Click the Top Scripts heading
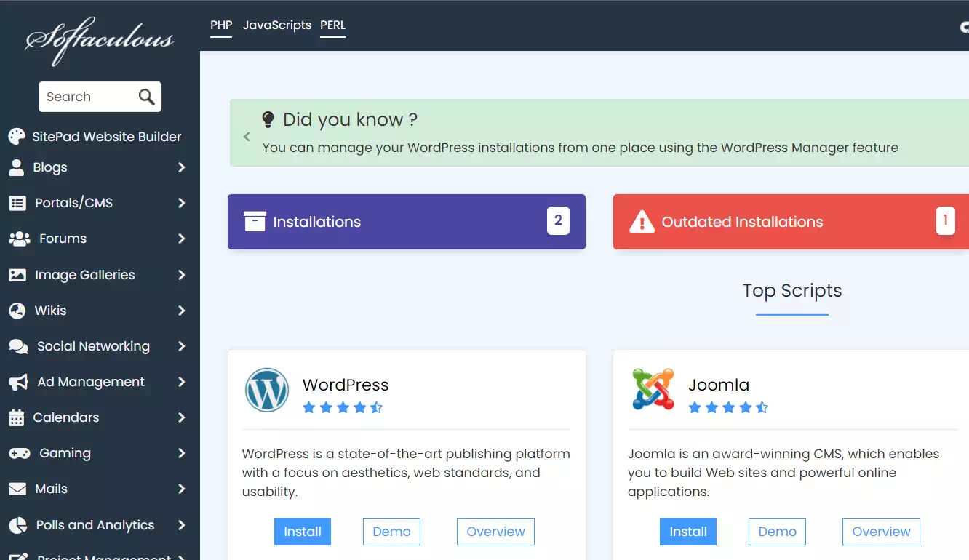This screenshot has width=969, height=560. click(x=792, y=291)
